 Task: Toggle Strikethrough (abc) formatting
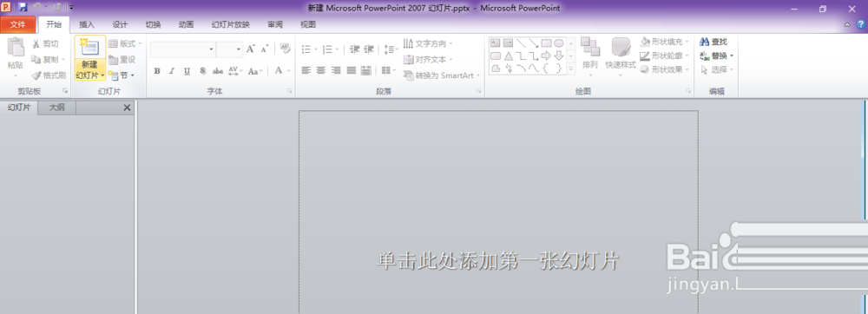click(218, 71)
